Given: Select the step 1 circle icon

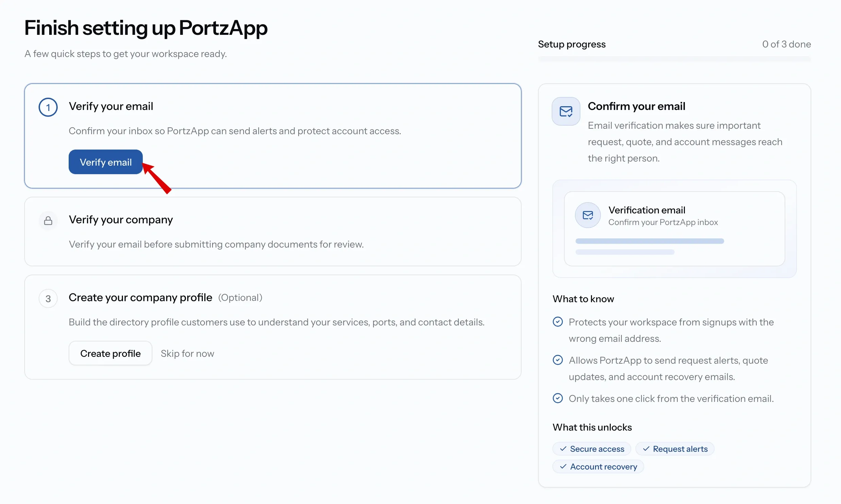Looking at the screenshot, I should tap(48, 107).
